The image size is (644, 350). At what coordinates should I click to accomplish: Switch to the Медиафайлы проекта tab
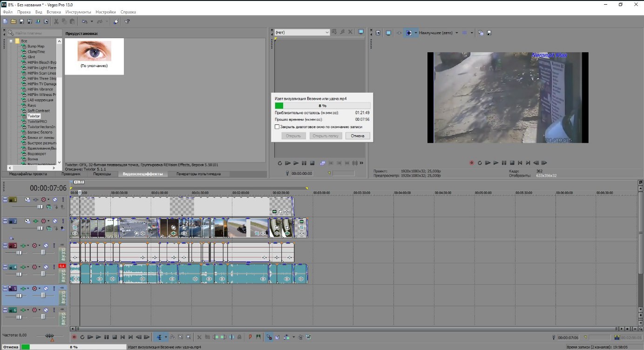click(x=27, y=174)
